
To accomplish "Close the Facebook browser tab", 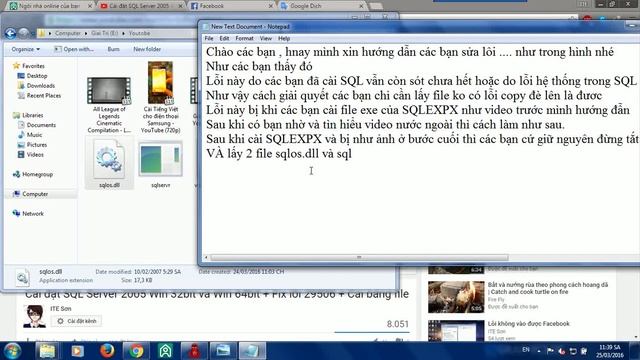I will pos(271,6).
